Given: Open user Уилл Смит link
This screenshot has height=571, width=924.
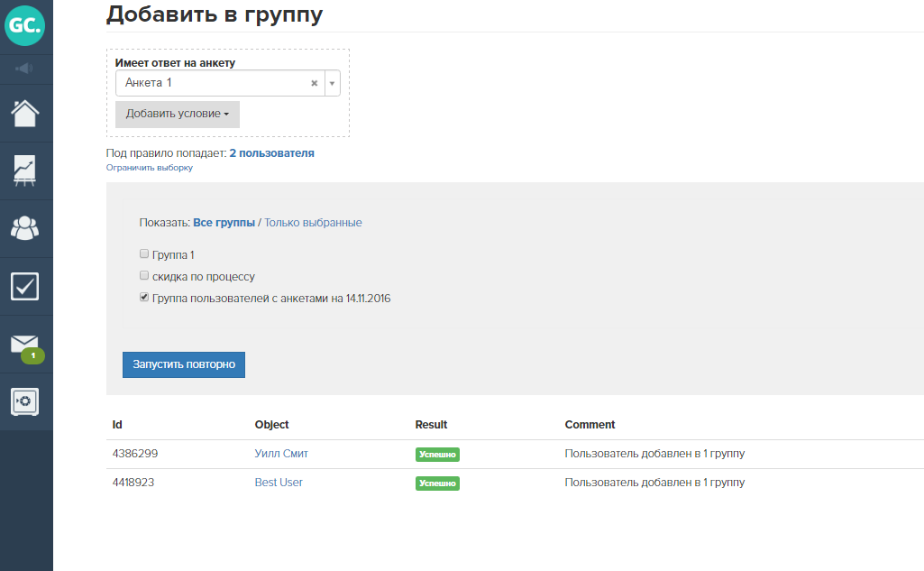Looking at the screenshot, I should (x=281, y=454).
